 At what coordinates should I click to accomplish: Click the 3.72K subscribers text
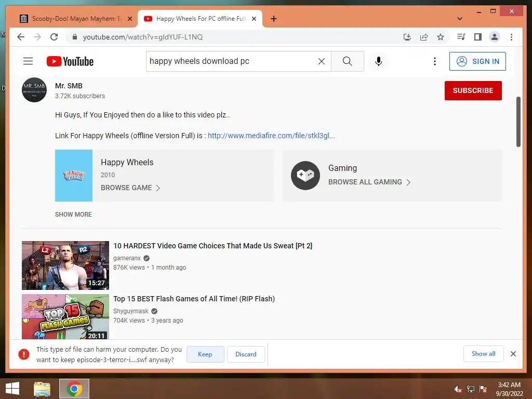(79, 96)
